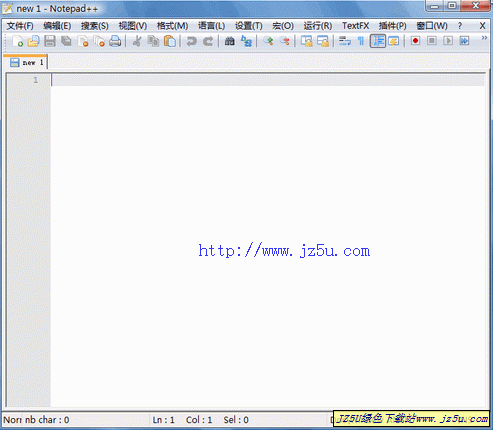Open the 宏(O) menu

click(x=283, y=26)
